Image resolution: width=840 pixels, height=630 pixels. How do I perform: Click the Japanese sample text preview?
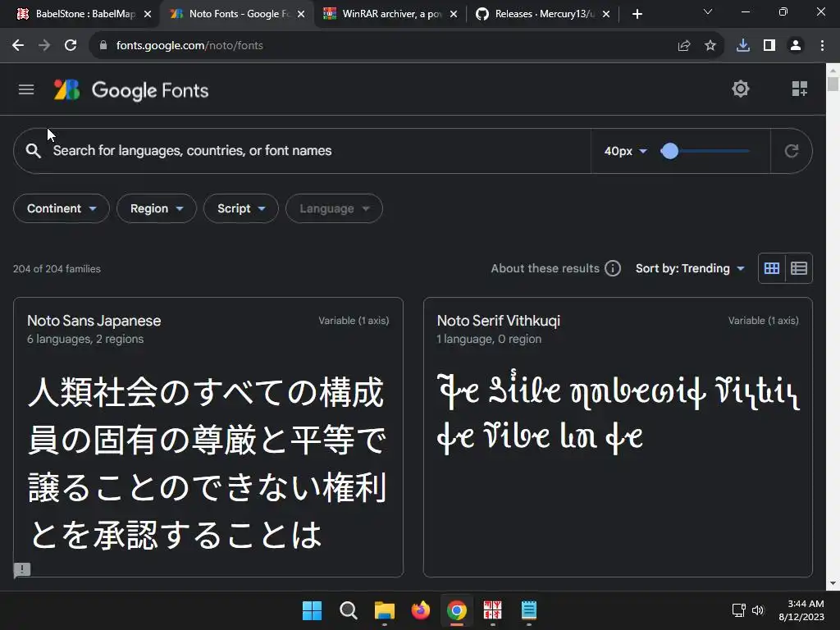pyautogui.click(x=207, y=464)
